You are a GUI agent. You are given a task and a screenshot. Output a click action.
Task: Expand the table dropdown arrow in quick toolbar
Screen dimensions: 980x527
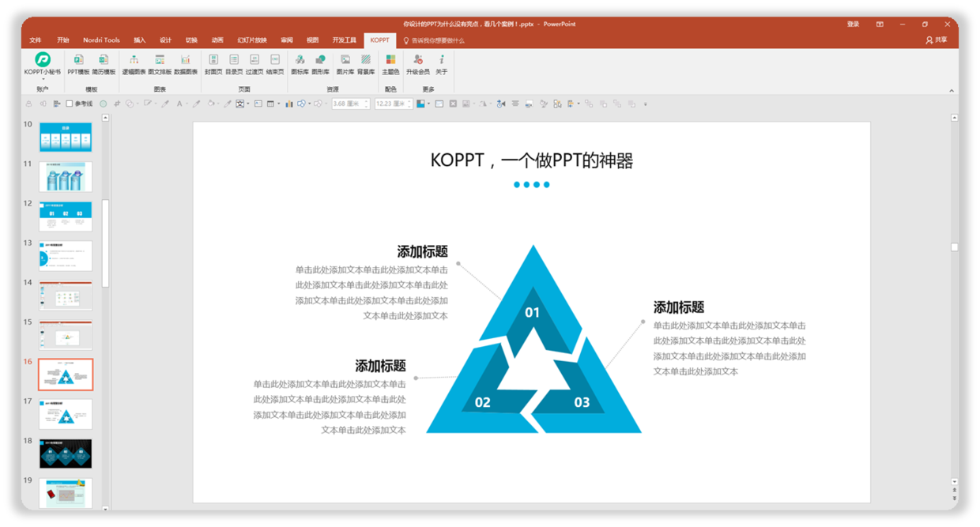[279, 104]
